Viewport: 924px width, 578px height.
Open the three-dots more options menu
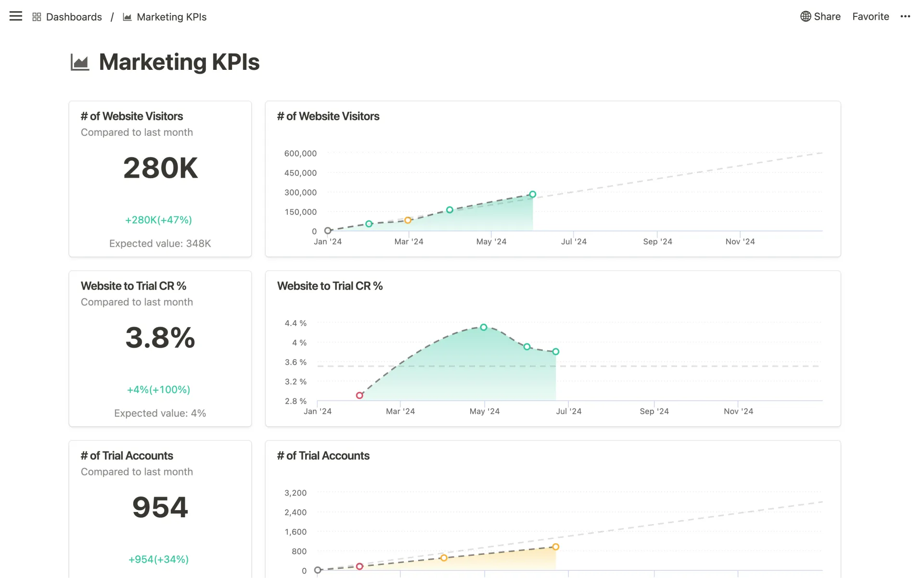(905, 16)
